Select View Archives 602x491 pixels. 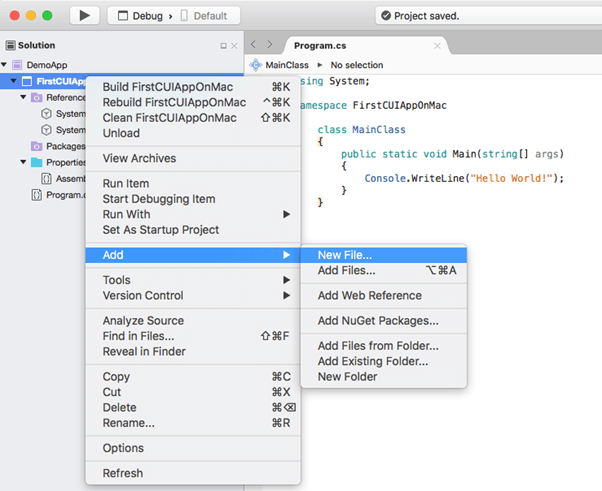[x=193, y=158]
